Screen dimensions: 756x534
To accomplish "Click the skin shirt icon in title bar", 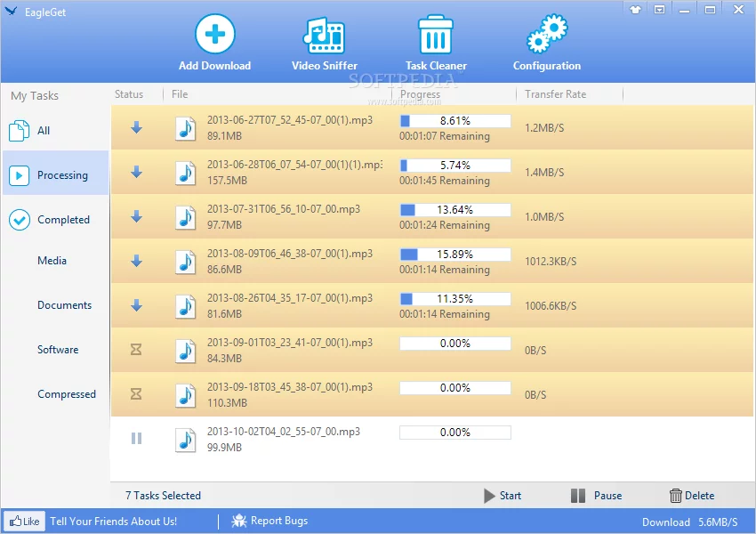I will 634,10.
